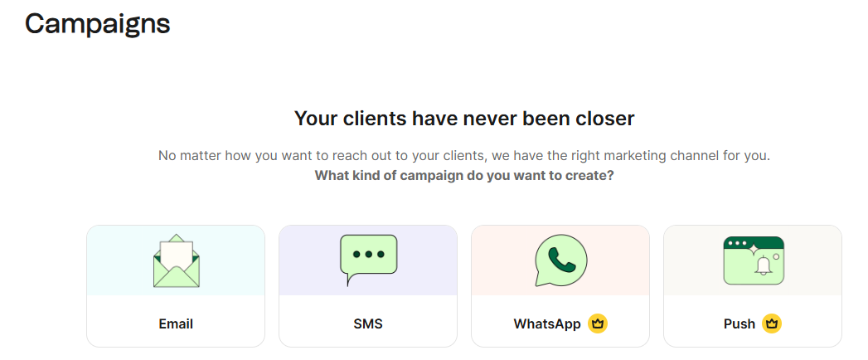Image resolution: width=868 pixels, height=360 pixels.
Task: Select the Push campaign label
Action: tap(739, 324)
